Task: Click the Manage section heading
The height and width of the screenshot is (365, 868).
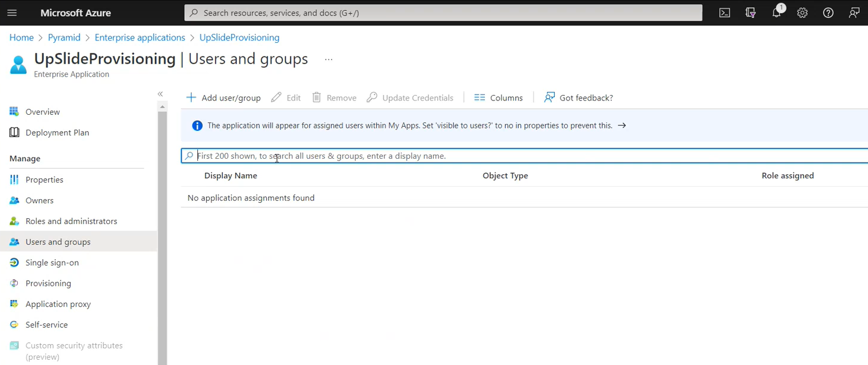Action: (25, 159)
